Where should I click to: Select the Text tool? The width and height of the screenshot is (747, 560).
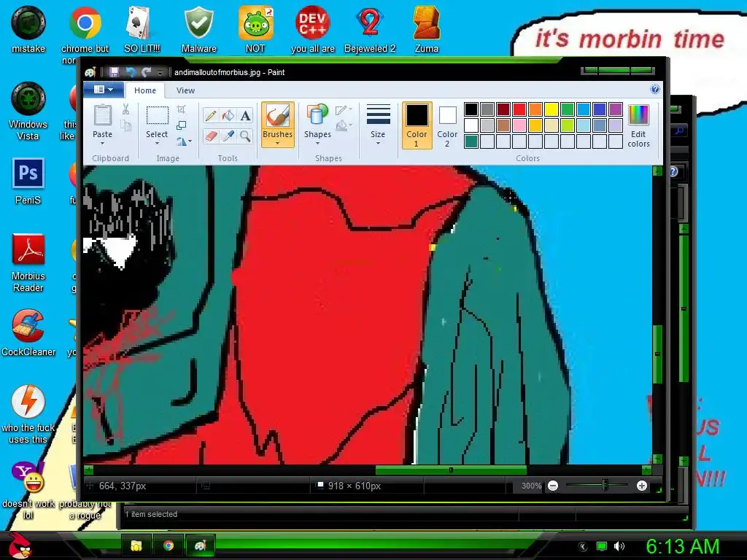(245, 116)
